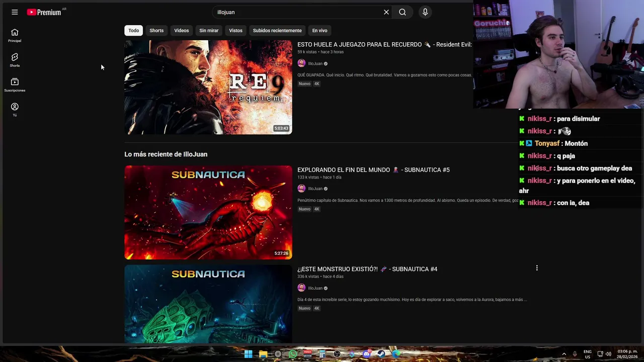The image size is (644, 362).
Task: Click the Nuevo badge under Subnautica #5
Action: tap(304, 209)
